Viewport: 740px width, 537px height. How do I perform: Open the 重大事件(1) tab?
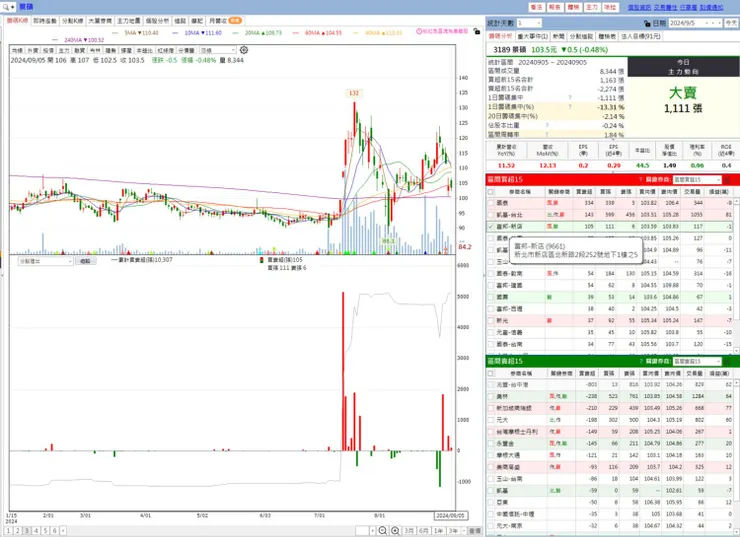coord(532,36)
